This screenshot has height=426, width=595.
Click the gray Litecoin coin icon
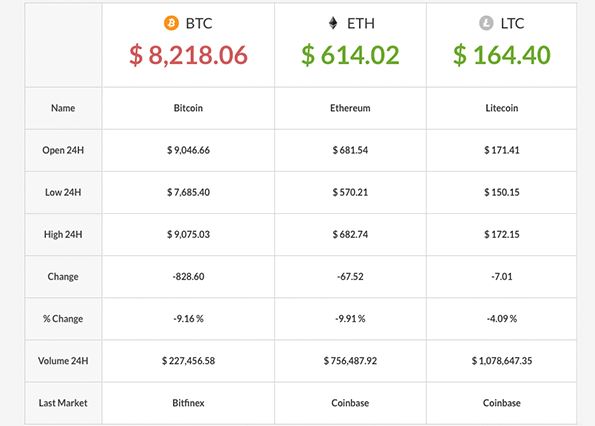(486, 23)
